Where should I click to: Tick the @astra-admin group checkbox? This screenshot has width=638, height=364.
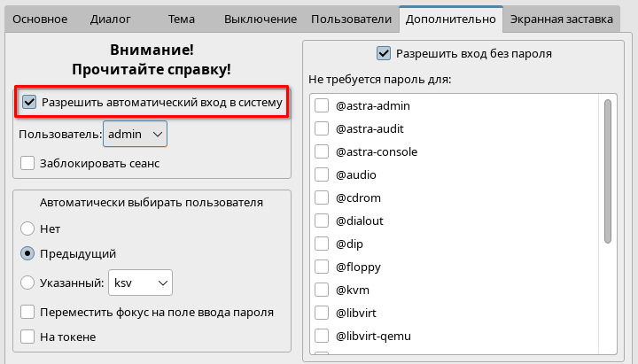click(x=322, y=106)
